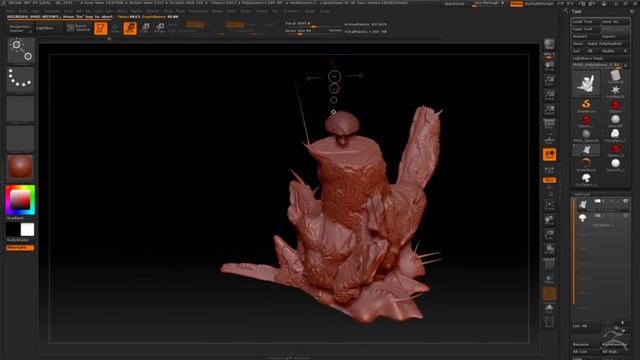Viewport: 640px width, 360px height.
Task: Collapse the Tool palette header
Action: (576, 11)
